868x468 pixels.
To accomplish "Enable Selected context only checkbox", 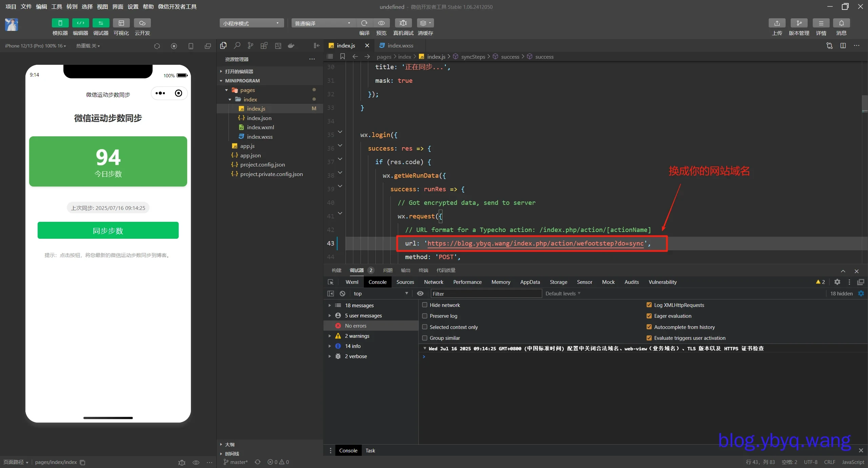I will (425, 327).
